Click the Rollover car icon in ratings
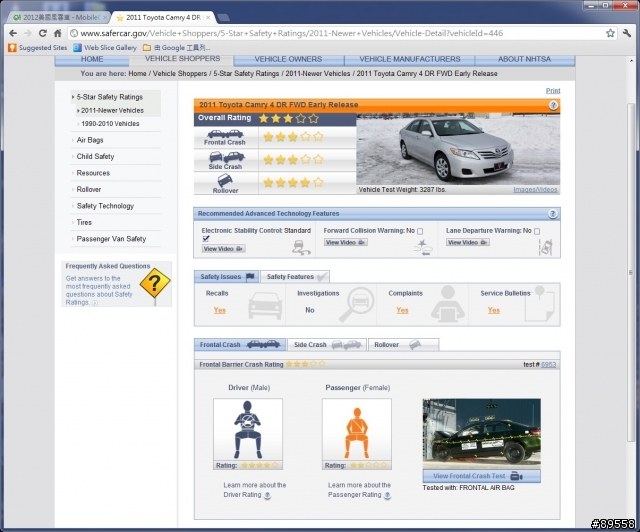Viewport: 640px width, 532px height. [x=225, y=180]
